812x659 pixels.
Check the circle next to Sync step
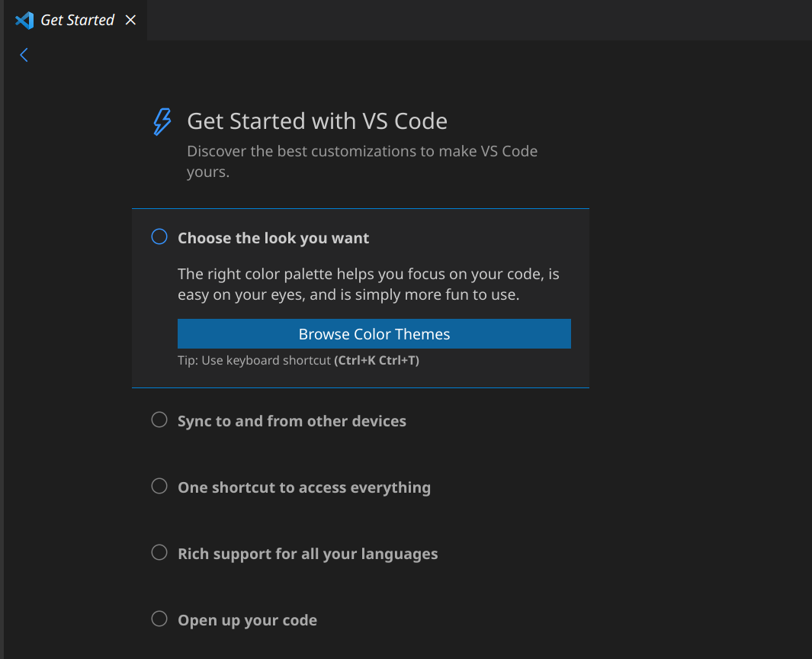pyautogui.click(x=159, y=420)
